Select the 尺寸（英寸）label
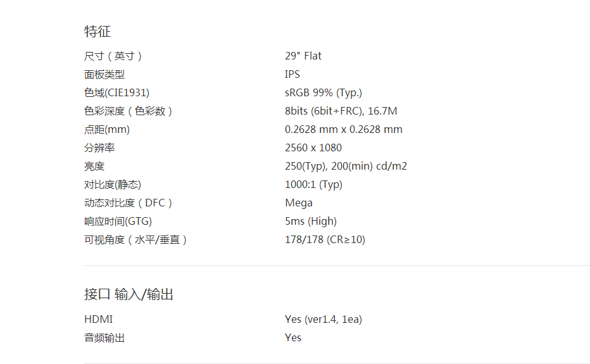 (x=113, y=56)
